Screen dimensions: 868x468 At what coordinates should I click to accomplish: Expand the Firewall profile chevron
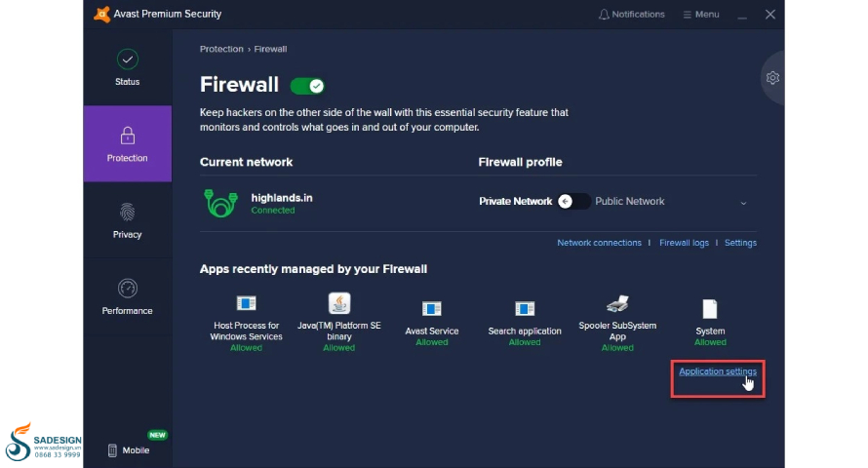click(x=743, y=203)
